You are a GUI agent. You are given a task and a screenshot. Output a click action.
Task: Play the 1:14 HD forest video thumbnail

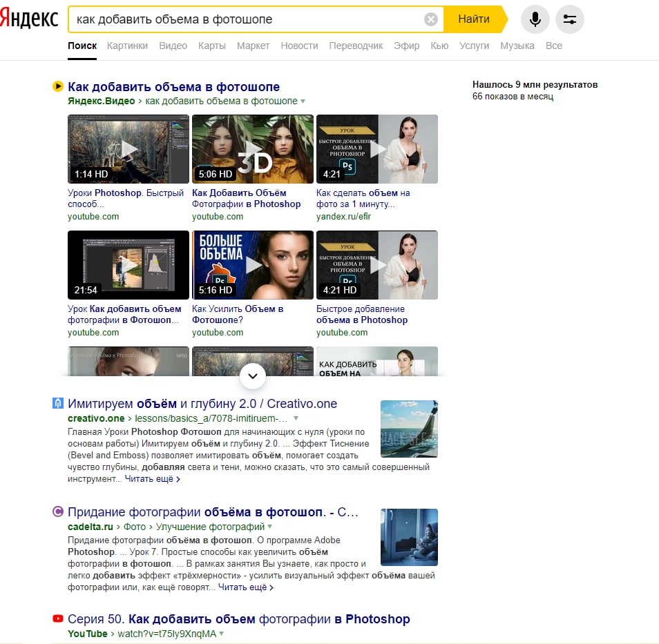(x=128, y=149)
